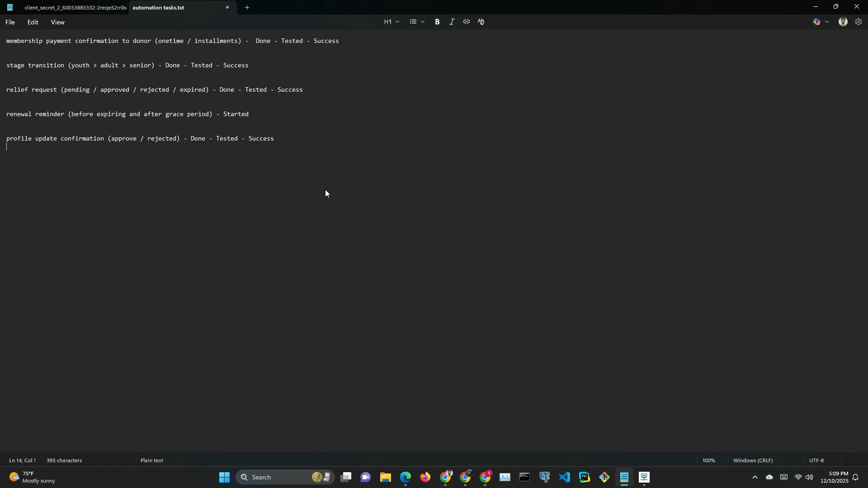Click the 100% zoom level indicator

[708, 460]
